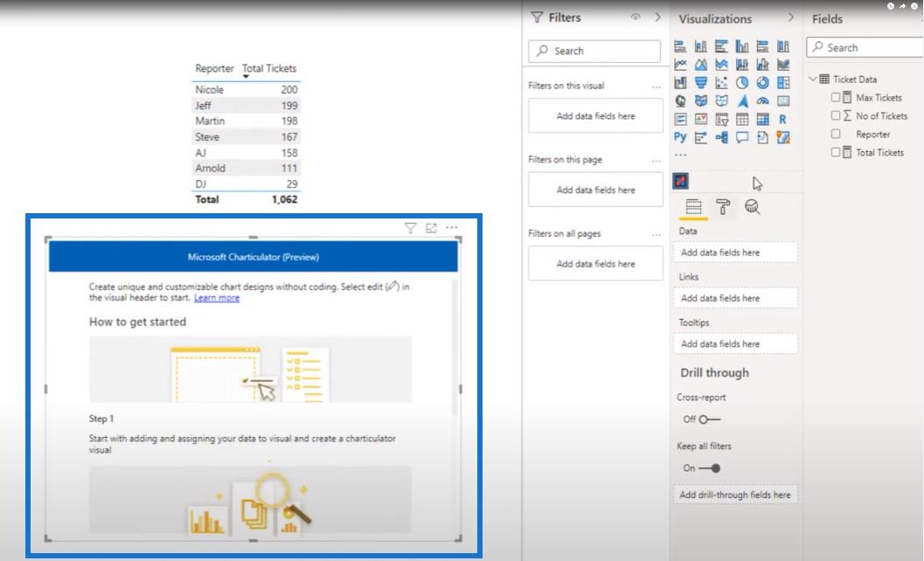This screenshot has height=561, width=924.
Task: Select the Ribbon chart visual
Action: click(783, 65)
